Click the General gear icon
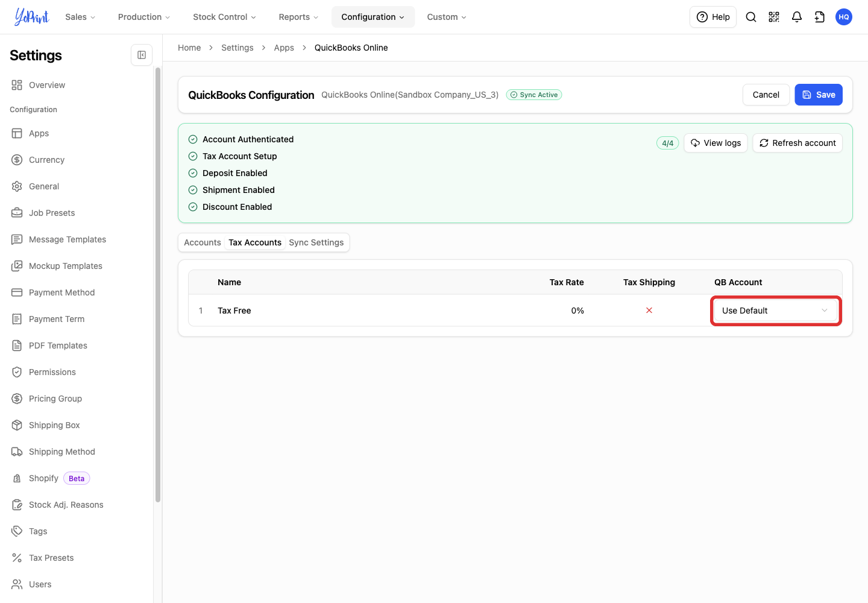 point(17,186)
